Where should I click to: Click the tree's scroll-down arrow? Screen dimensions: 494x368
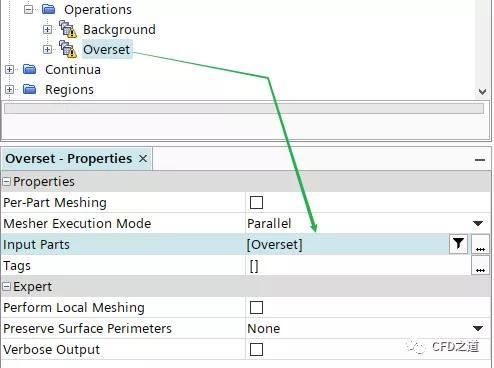click(482, 92)
